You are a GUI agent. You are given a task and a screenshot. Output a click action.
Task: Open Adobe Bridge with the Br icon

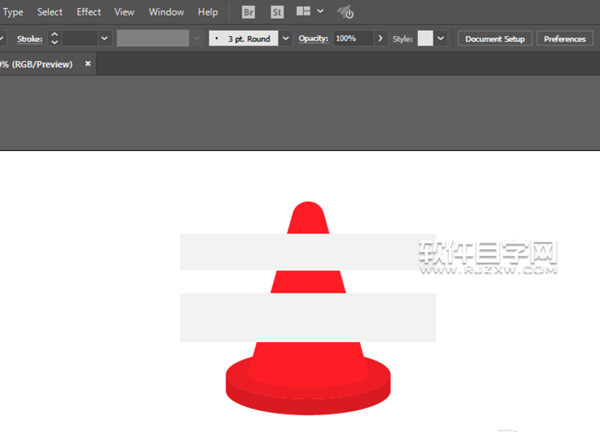(250, 13)
